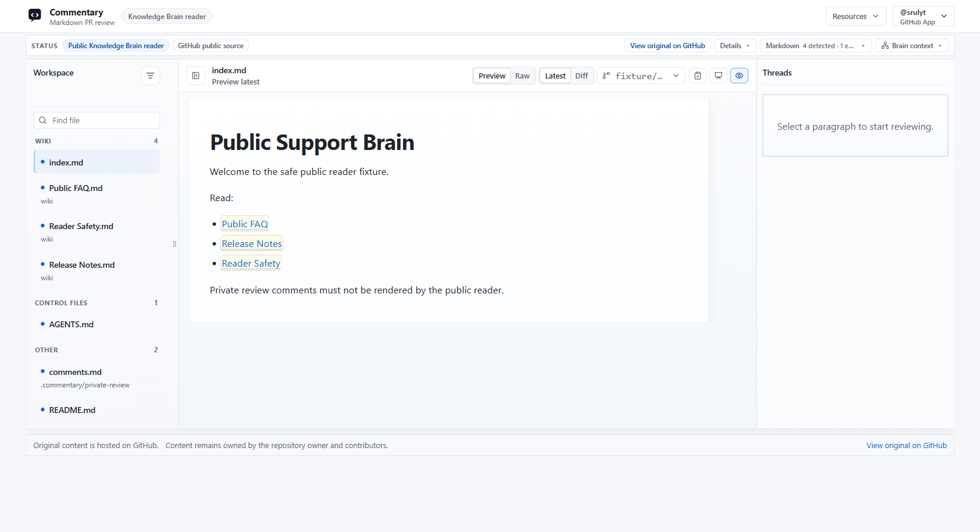
Task: Follow the Public FAQ link
Action: coord(245,224)
